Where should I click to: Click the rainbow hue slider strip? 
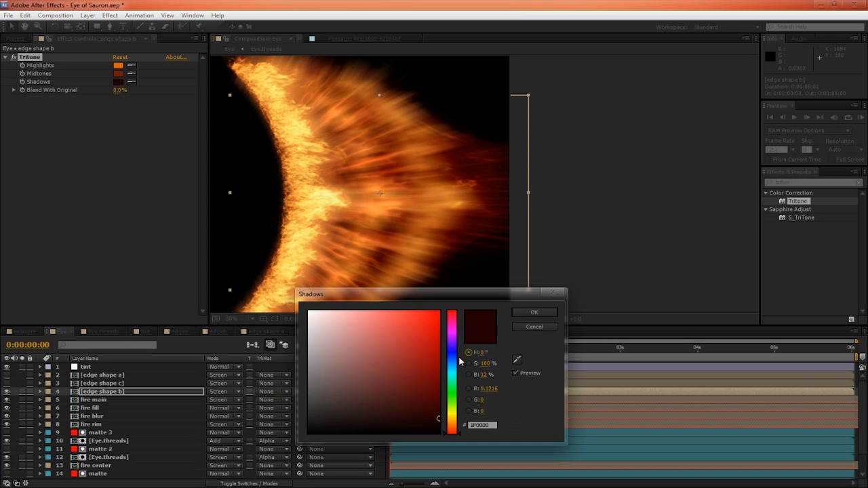pyautogui.click(x=452, y=372)
